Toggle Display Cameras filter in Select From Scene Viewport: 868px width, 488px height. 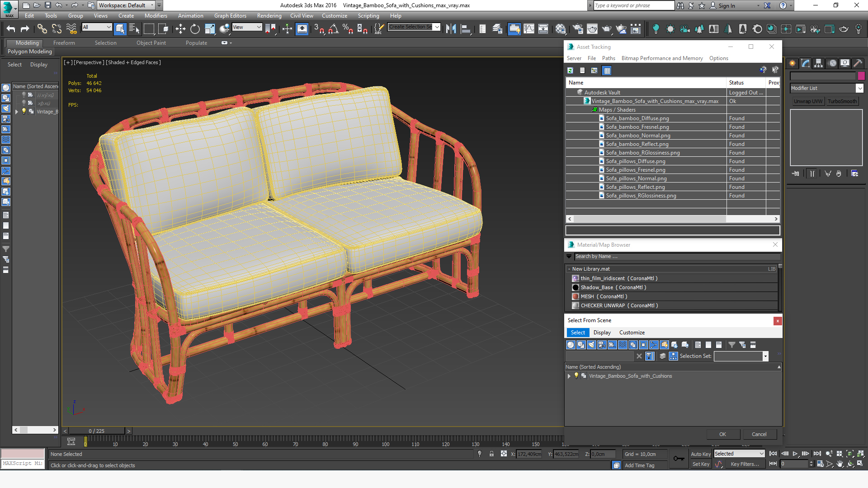[602, 345]
